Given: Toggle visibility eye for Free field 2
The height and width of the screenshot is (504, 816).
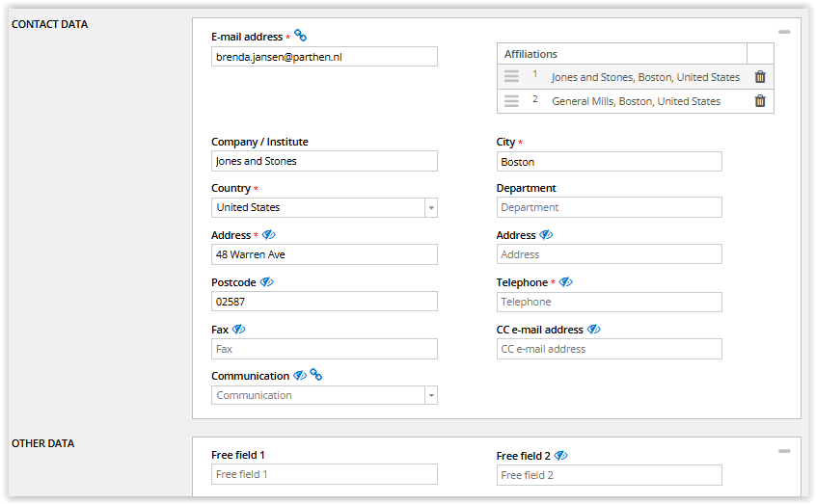Looking at the screenshot, I should point(561,455).
